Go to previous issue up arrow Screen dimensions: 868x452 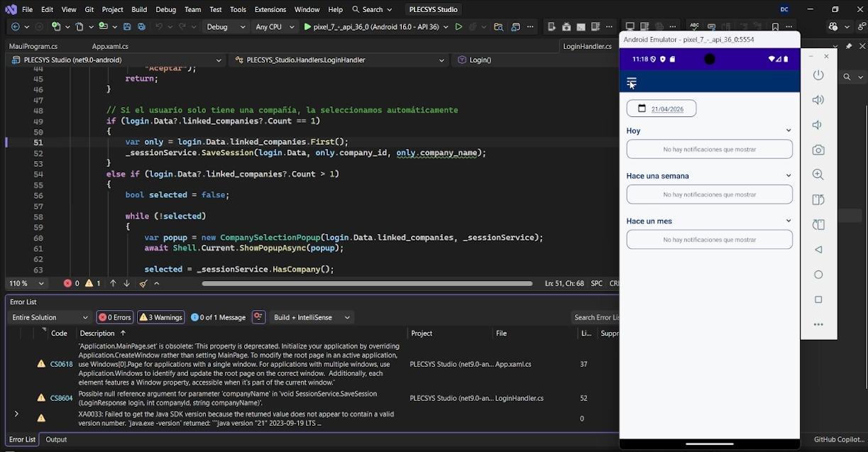113,283
